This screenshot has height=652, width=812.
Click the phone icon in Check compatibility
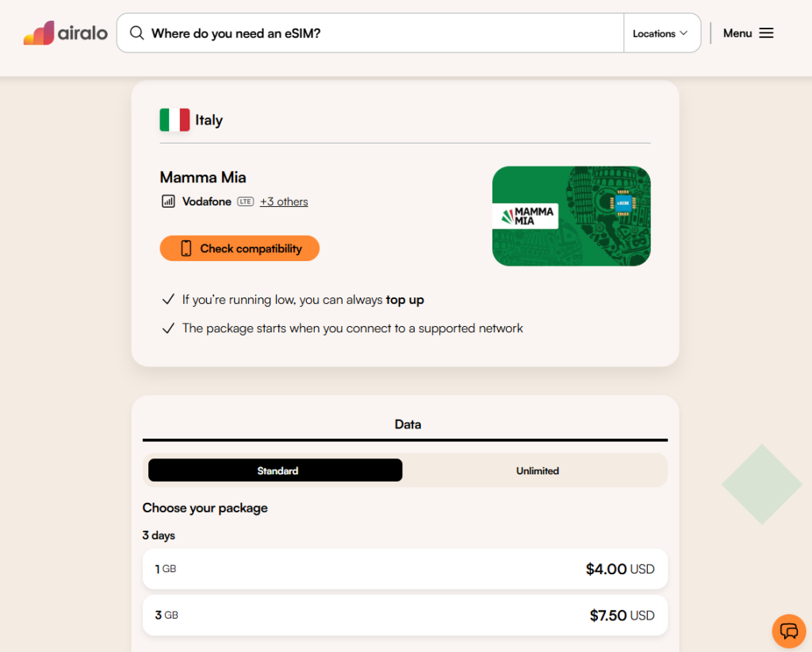point(186,248)
